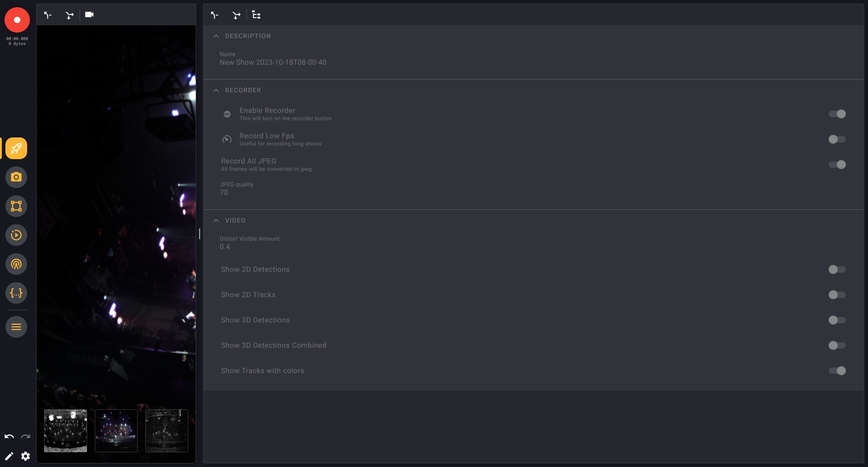Enable the Record Low Fps switch

[x=837, y=139]
